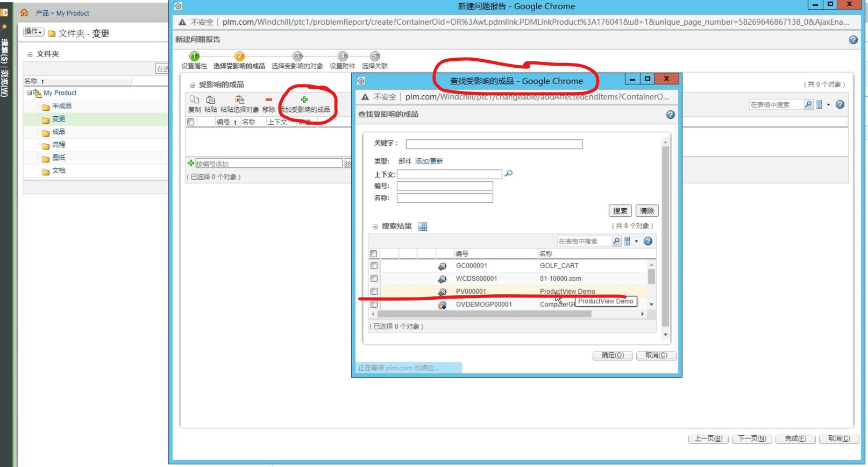868x467 pixels.
Task: Click the 编号 input field in dialog
Action: click(445, 186)
